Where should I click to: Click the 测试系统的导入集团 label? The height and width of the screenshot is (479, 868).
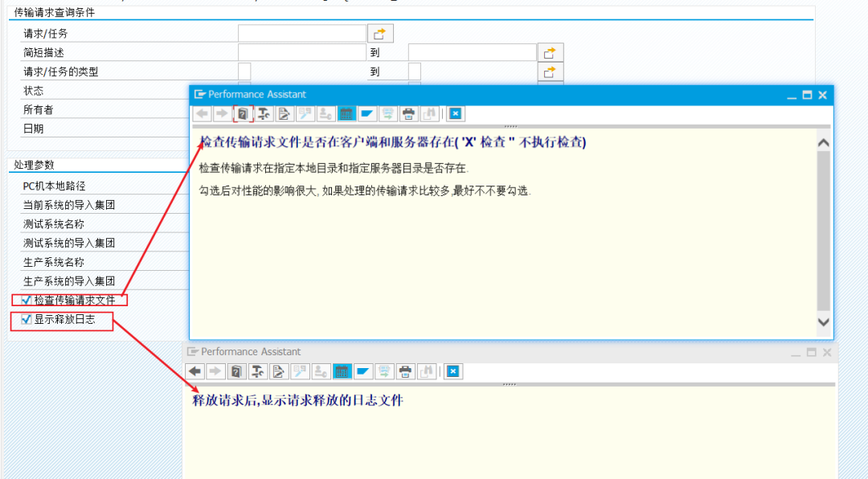pos(68,243)
